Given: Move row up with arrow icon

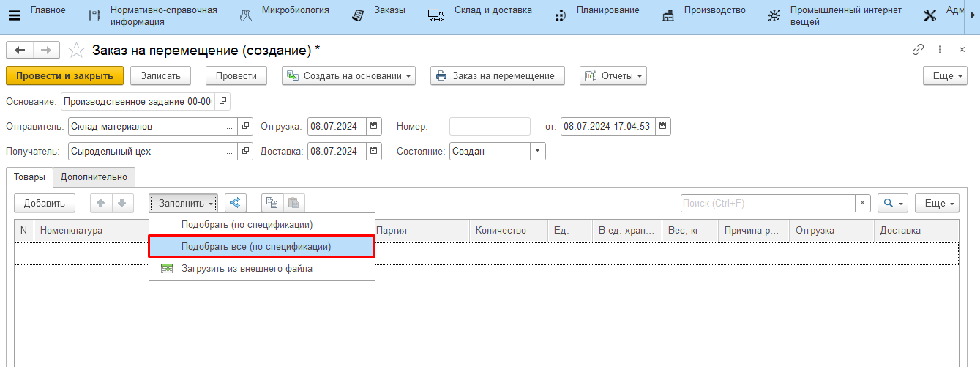Looking at the screenshot, I should pyautogui.click(x=101, y=203).
